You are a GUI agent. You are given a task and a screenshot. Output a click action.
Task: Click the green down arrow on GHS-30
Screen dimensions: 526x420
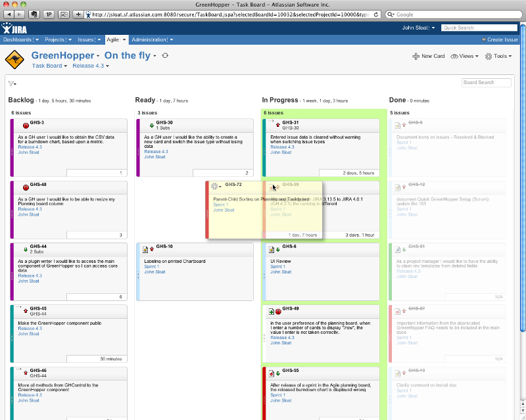[152, 124]
